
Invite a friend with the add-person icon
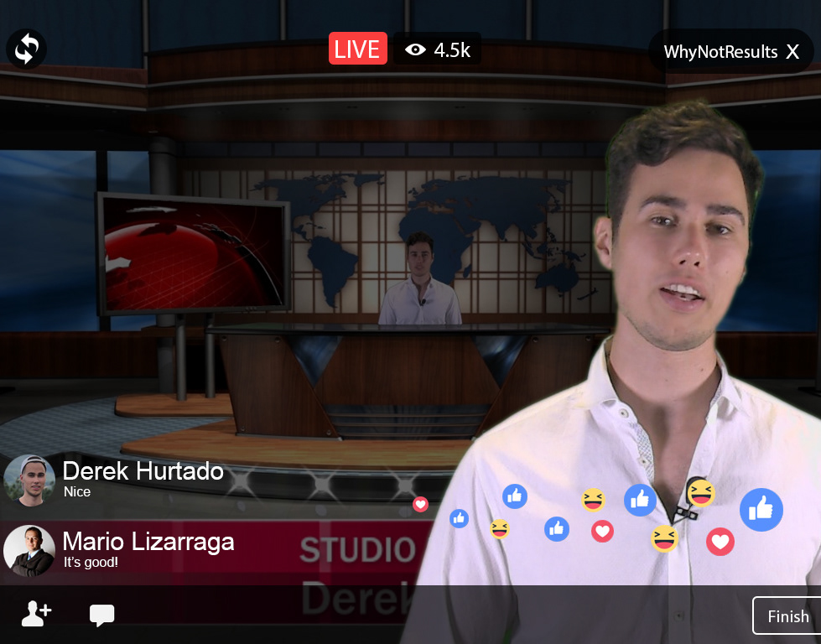(36, 614)
